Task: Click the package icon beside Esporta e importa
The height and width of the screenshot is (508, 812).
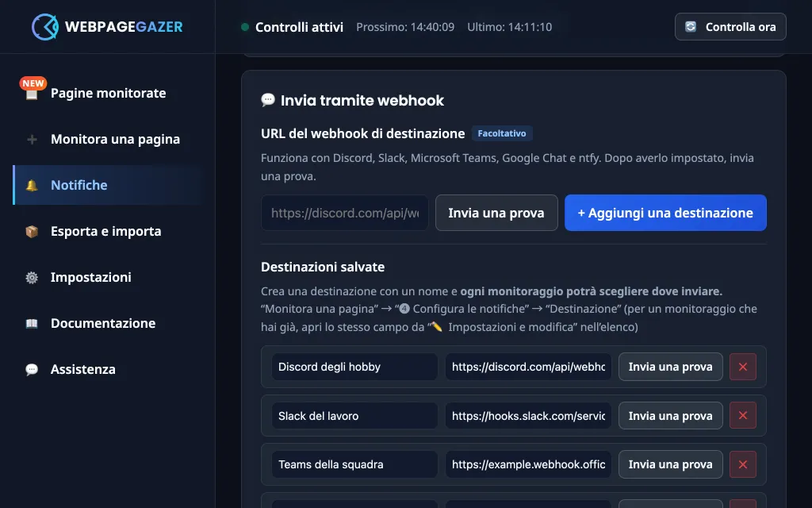Action: click(x=32, y=231)
